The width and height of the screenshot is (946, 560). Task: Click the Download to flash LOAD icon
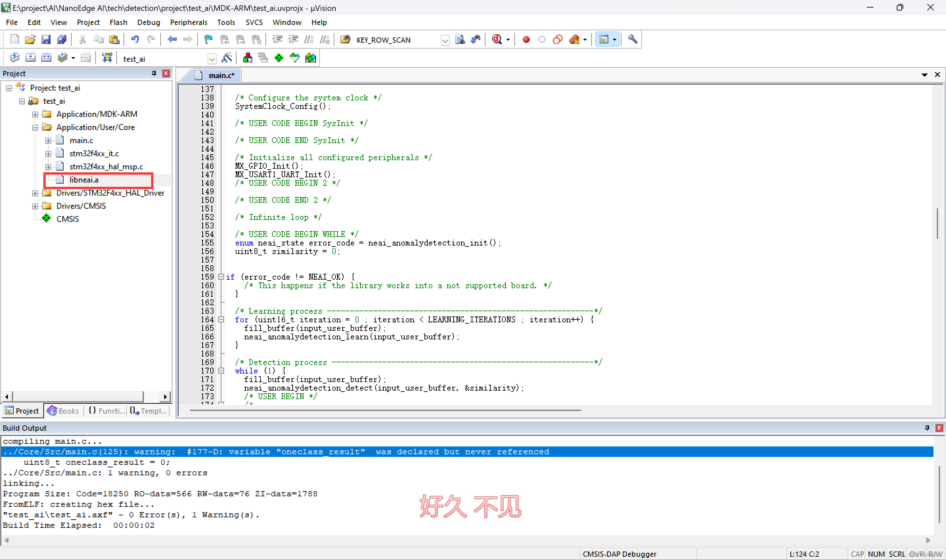click(x=107, y=58)
